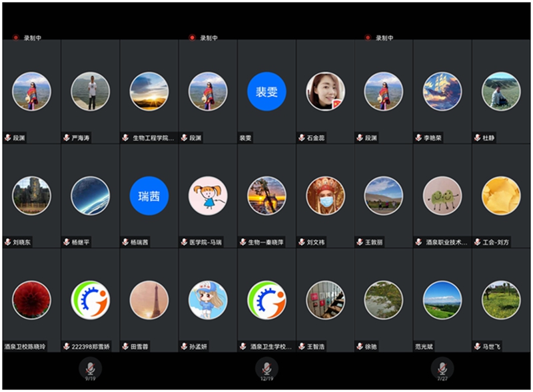Click the 7/27 page indicator
Image resolution: width=533 pixels, height=392 pixels.
pos(442,379)
